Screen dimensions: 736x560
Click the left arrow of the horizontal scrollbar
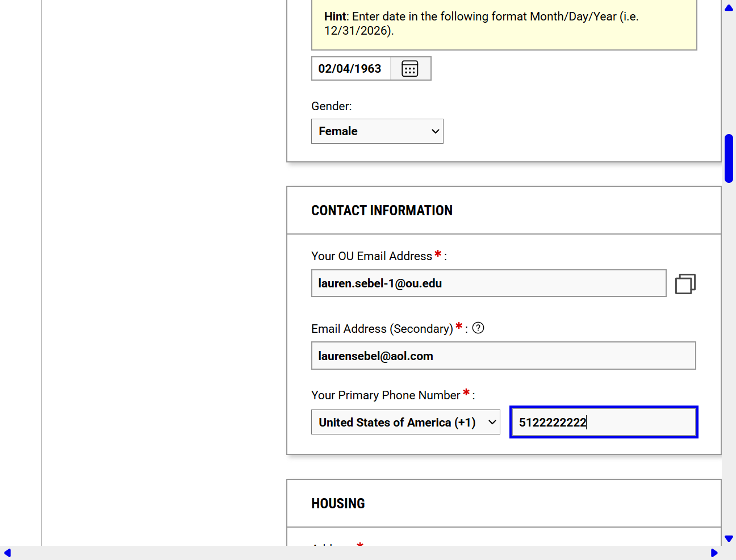click(7, 553)
